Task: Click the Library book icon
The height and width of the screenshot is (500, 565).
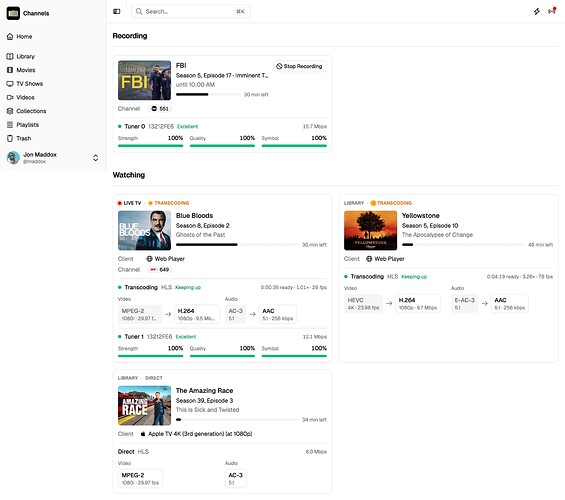Action: [10, 56]
